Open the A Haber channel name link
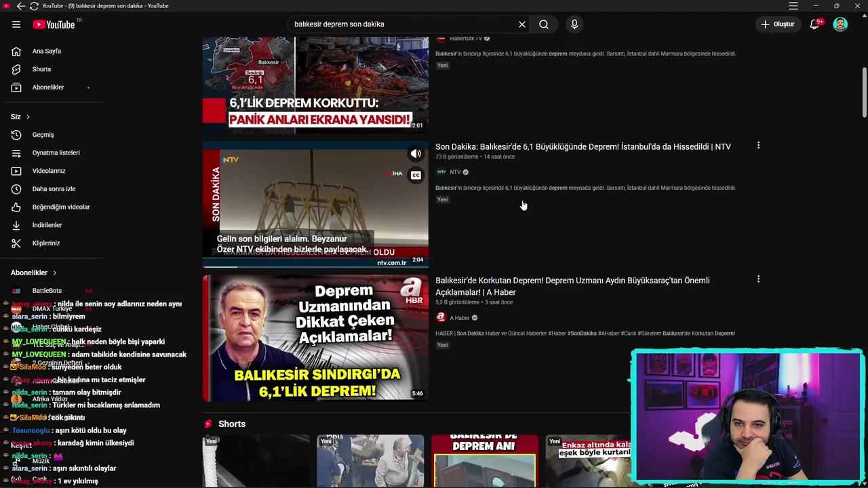 tap(460, 318)
